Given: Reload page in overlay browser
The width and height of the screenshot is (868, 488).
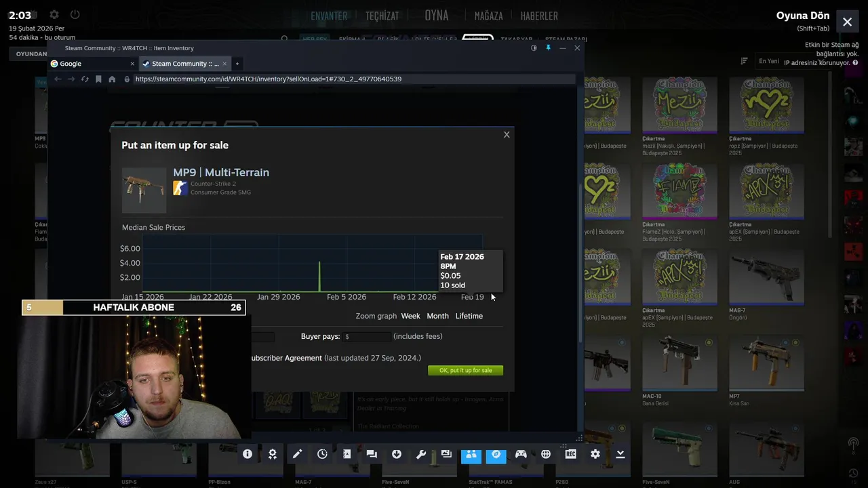Looking at the screenshot, I should pyautogui.click(x=85, y=79).
